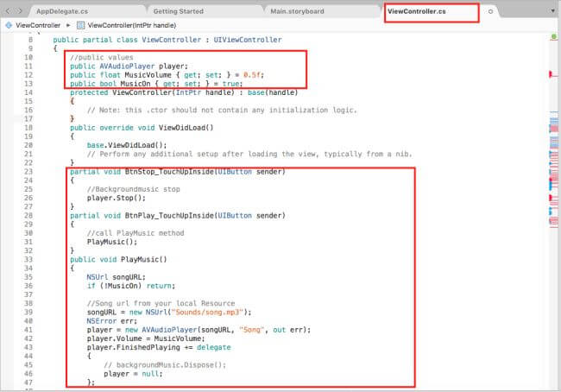This screenshot has height=392, width=561.
Task: Click 'player.Volume = MusicVolume;' line
Action: point(146,338)
